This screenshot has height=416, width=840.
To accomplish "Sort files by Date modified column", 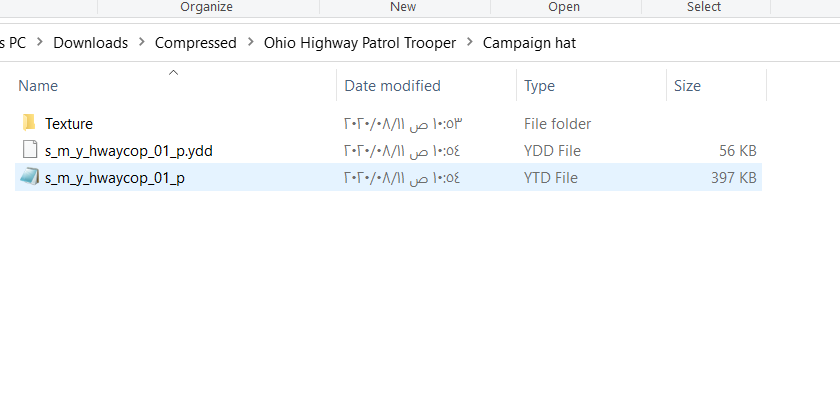I will 392,86.
